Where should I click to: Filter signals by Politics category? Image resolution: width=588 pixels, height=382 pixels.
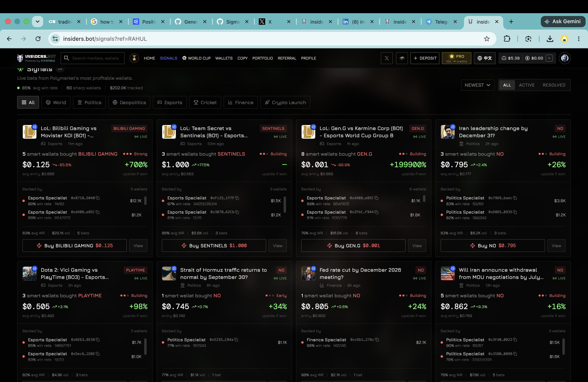pyautogui.click(x=89, y=102)
